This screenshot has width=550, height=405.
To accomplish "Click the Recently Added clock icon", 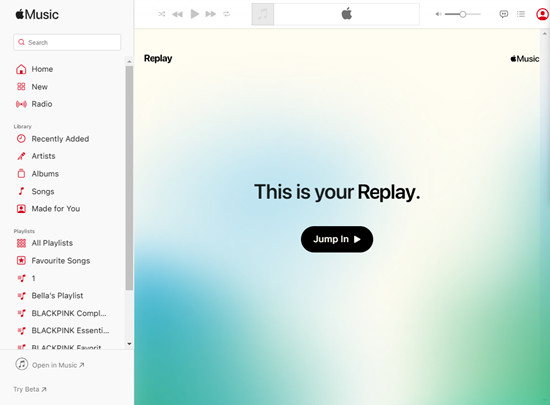I will click(21, 139).
